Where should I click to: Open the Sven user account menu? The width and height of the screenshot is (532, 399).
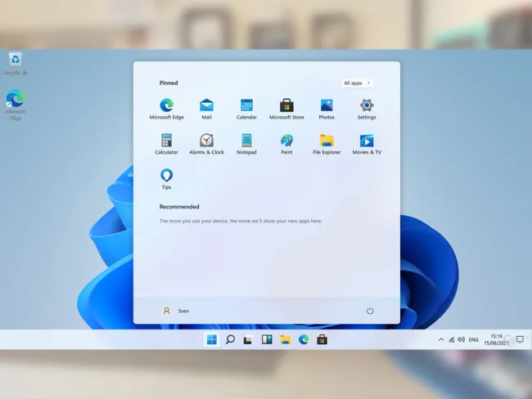point(175,311)
